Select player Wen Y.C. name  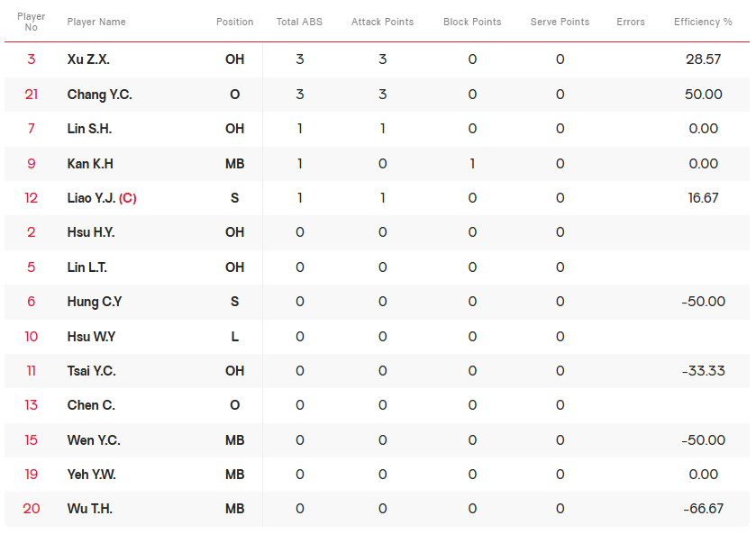tap(94, 440)
